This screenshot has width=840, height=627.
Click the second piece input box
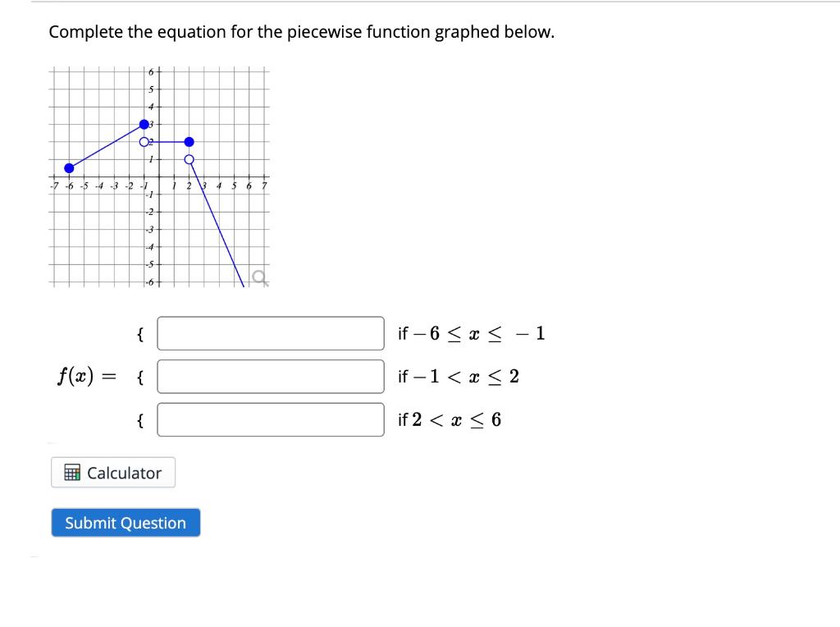(269, 376)
